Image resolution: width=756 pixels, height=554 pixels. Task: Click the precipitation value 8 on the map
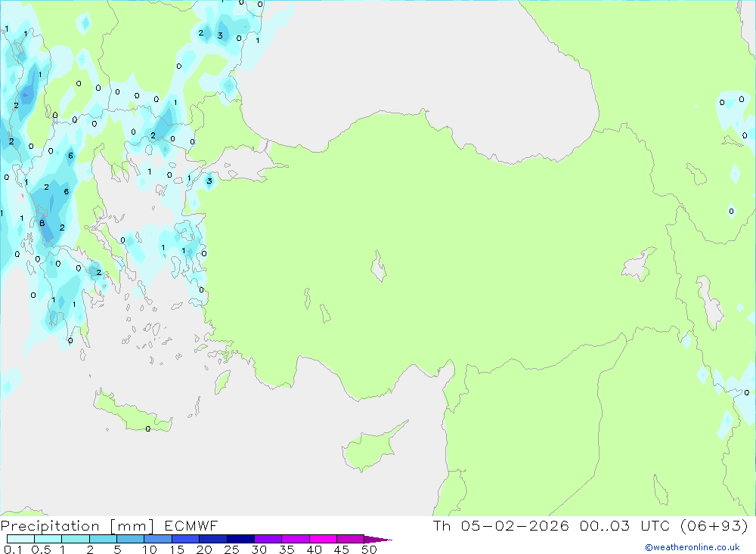42,223
